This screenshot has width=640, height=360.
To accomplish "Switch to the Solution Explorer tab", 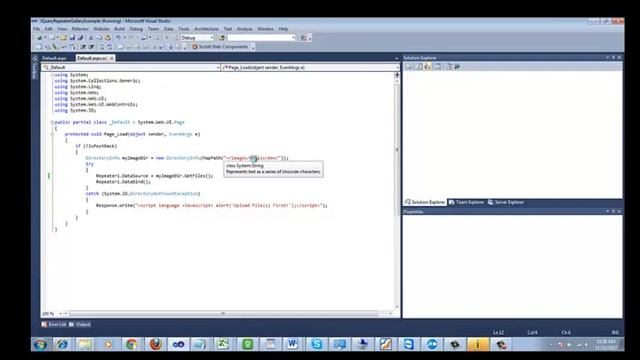I will pyautogui.click(x=425, y=202).
